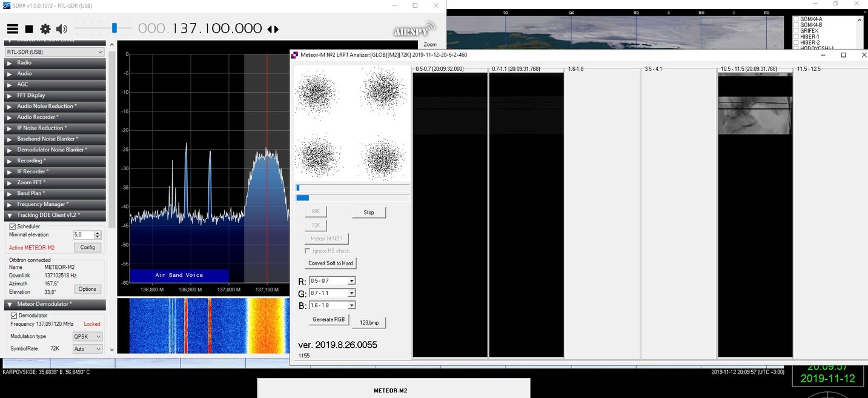868x398 pixels.
Task: Toggle the Ignore RS check checkbox
Action: [307, 251]
